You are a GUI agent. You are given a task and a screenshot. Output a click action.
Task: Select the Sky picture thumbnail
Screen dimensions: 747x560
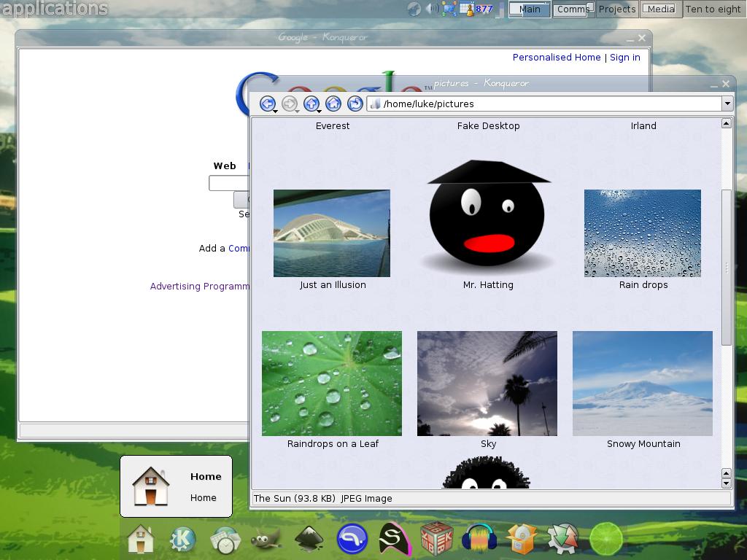[x=487, y=384]
